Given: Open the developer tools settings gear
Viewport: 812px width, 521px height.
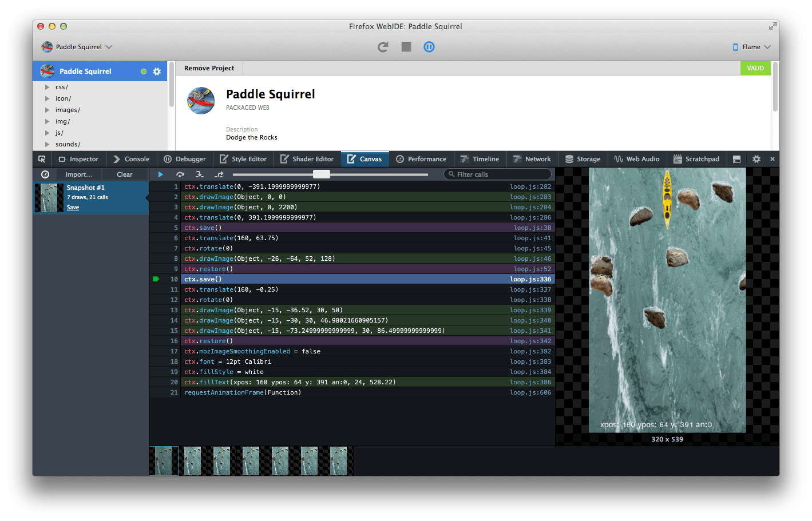Looking at the screenshot, I should 756,159.
